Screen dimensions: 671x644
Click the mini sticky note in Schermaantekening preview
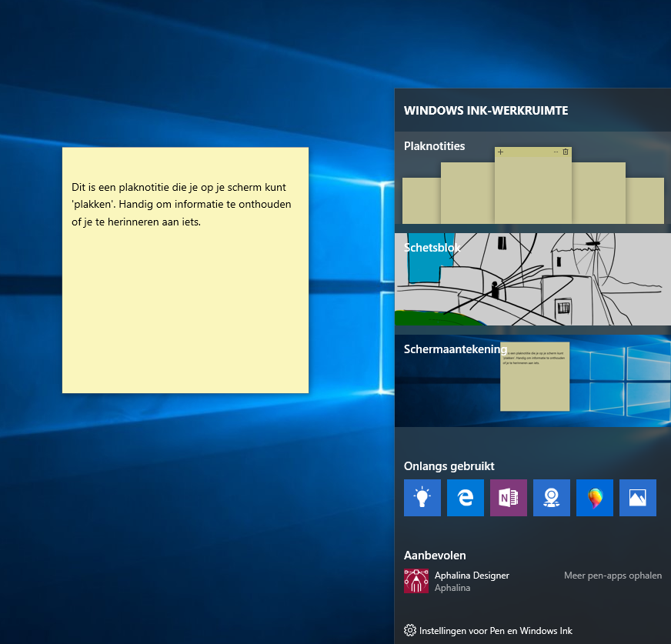click(x=535, y=377)
